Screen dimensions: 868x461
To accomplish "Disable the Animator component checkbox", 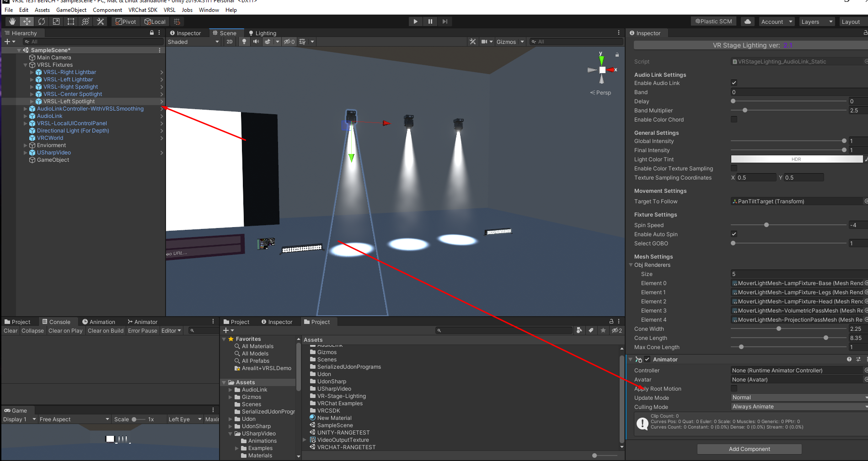I will pos(647,360).
